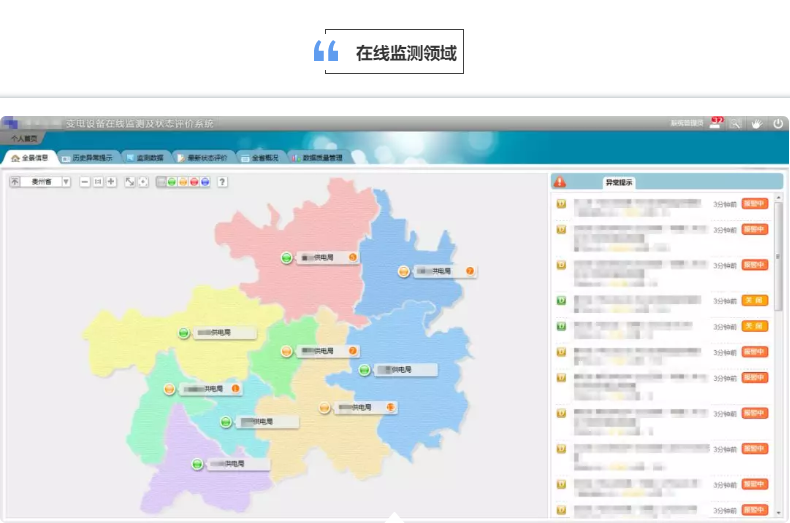The image size is (790, 523).
Task: Click the question mark help icon
Action: pyautogui.click(x=222, y=181)
